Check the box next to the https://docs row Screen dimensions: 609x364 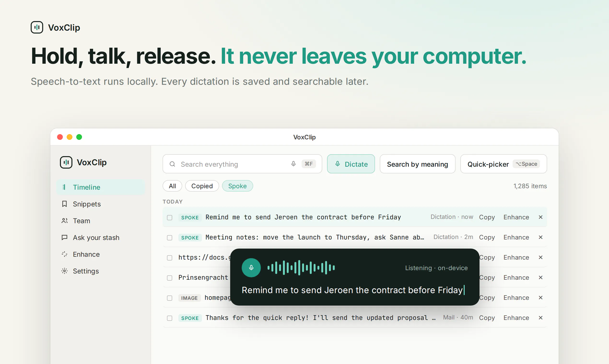(170, 258)
